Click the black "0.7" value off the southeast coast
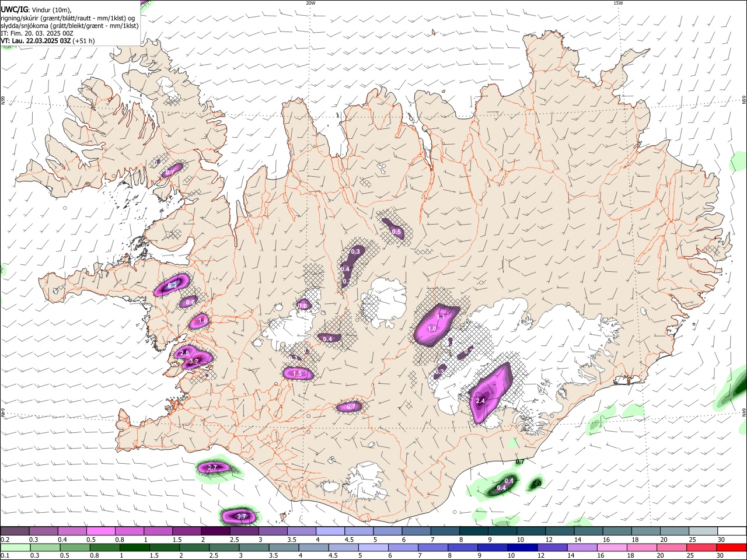747x560 pixels. pos(520,461)
